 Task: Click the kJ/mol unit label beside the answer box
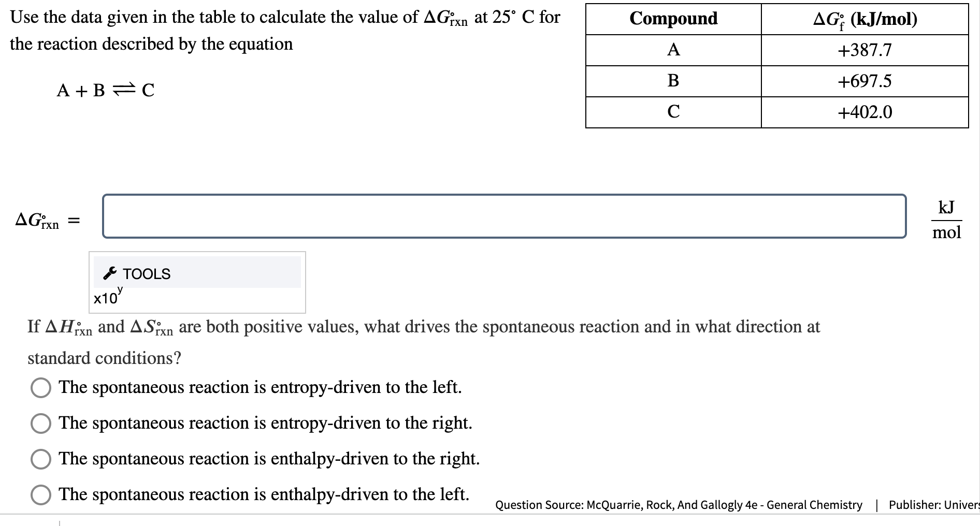click(x=947, y=220)
